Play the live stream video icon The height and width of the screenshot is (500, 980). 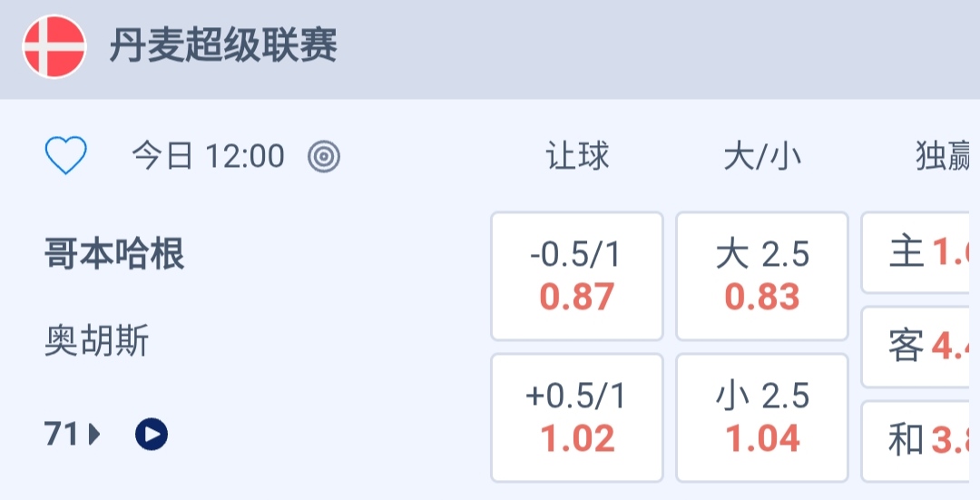coord(152,435)
